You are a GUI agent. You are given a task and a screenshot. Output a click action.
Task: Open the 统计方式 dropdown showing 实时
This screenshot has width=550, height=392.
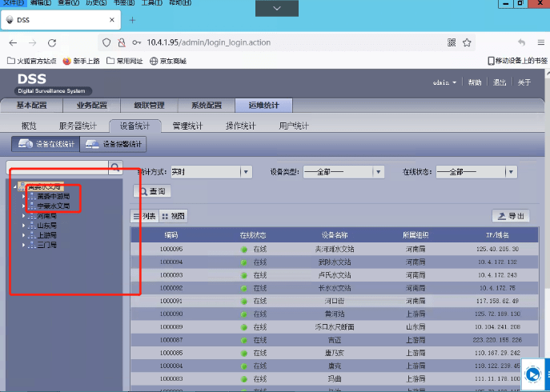tap(247, 171)
